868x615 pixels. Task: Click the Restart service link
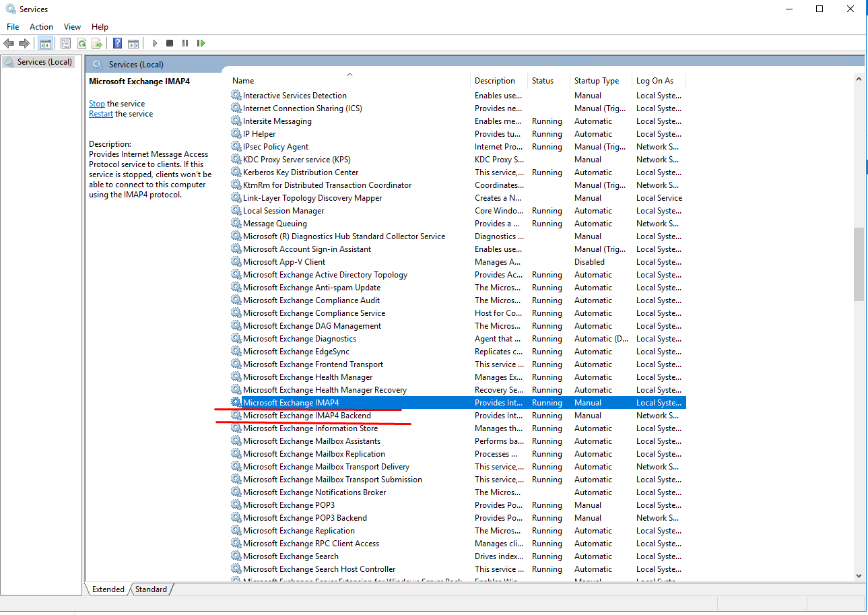pos(100,113)
